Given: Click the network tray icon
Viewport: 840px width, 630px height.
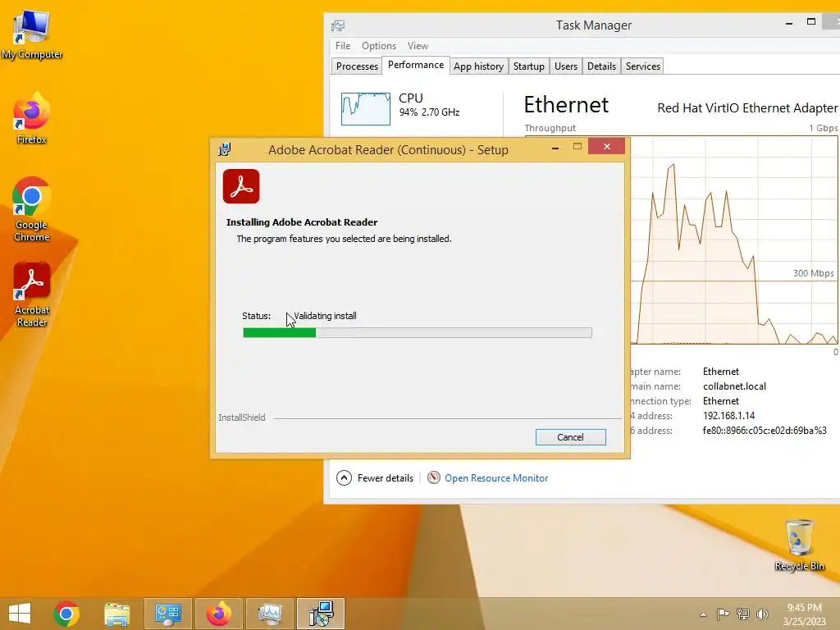Looking at the screenshot, I should pos(742,614).
